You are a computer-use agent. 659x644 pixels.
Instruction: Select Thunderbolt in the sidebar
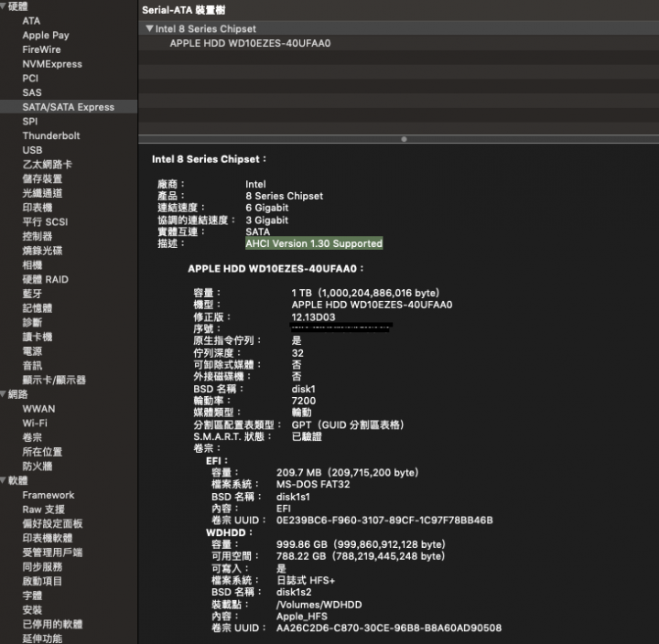tap(51, 135)
